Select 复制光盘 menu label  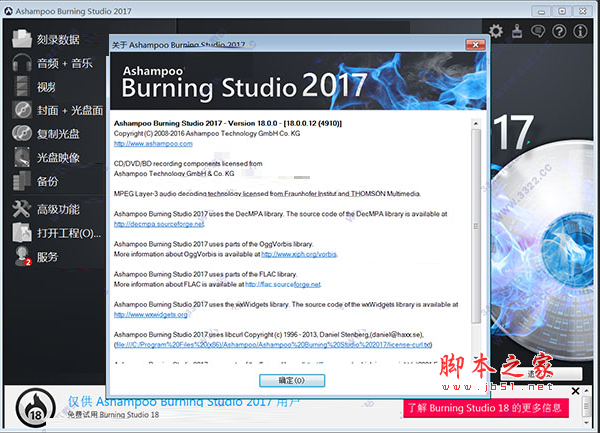[x=58, y=134]
